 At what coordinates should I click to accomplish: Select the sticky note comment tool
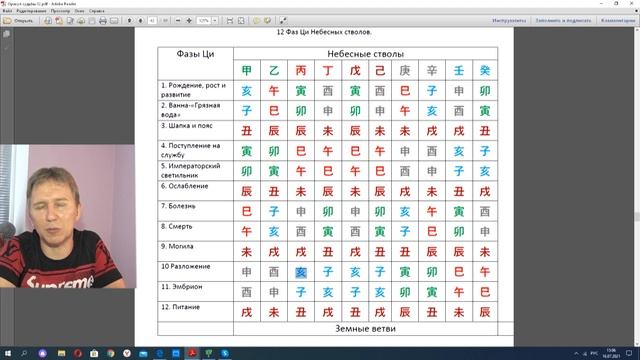coord(256,20)
